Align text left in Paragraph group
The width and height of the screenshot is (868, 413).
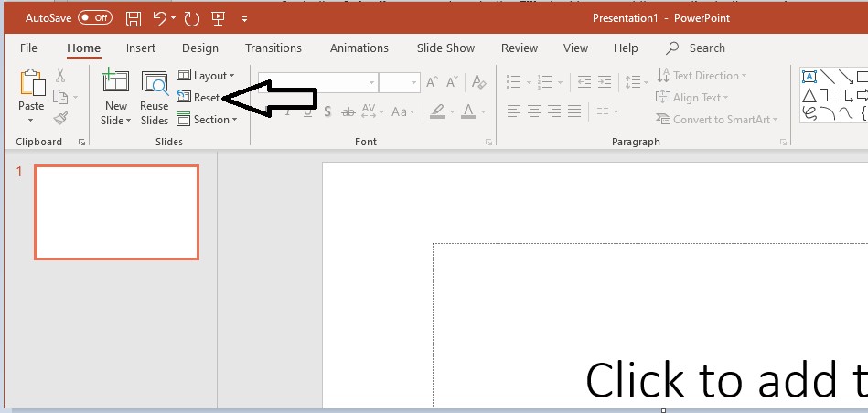(514, 111)
